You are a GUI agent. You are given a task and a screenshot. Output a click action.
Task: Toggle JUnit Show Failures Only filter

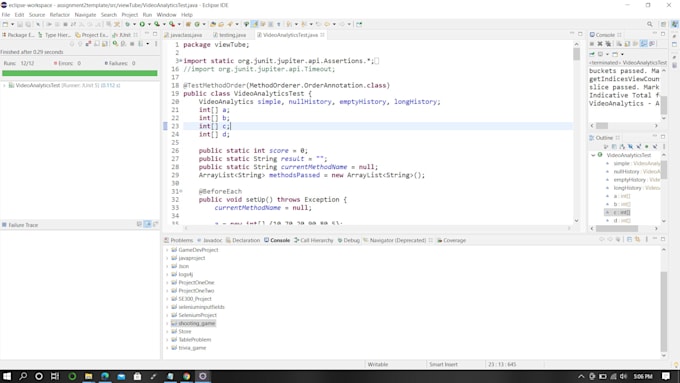click(x=88, y=44)
